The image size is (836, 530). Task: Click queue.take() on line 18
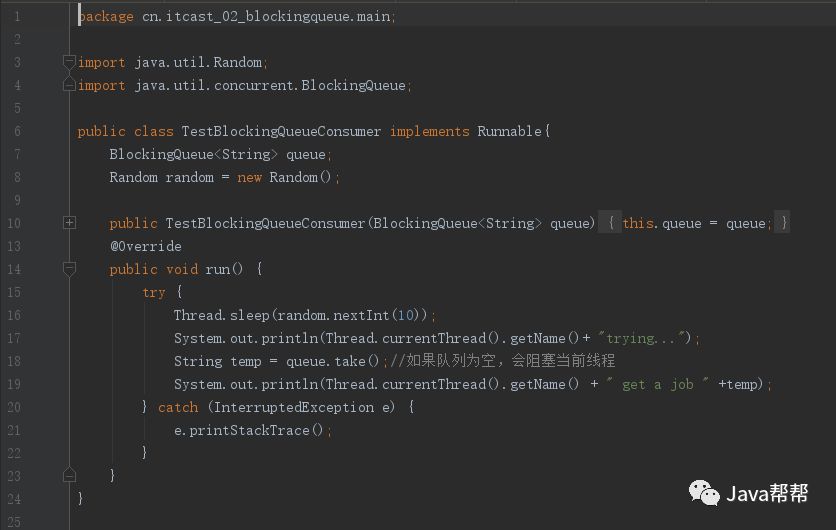click(333, 361)
